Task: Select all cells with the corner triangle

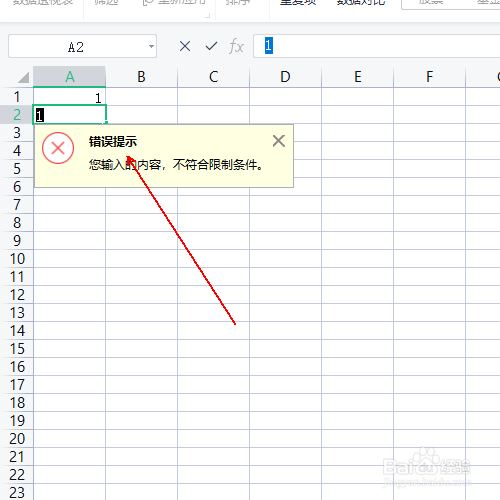Action: tap(23, 78)
